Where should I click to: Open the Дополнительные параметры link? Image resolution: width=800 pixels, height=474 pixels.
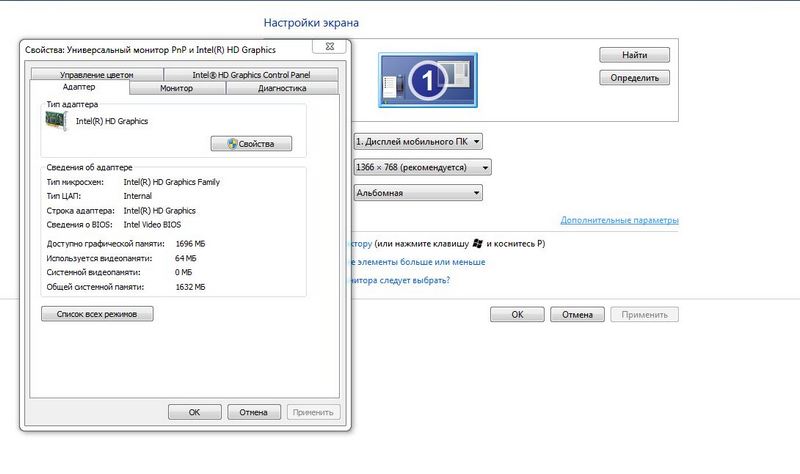point(619,220)
